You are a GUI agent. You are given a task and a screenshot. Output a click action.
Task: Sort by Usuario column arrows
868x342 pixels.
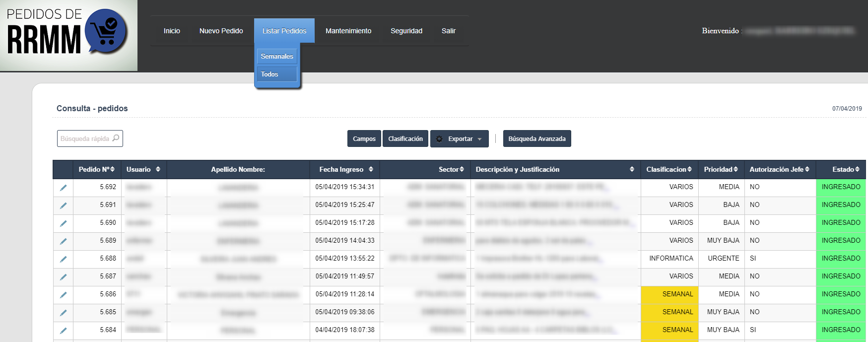pyautogui.click(x=158, y=169)
